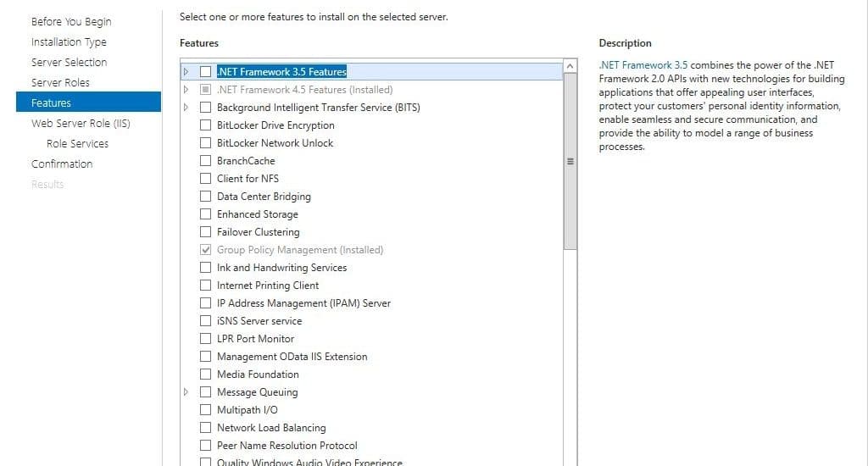Enable Internet Printing Client checkbox

coord(205,285)
